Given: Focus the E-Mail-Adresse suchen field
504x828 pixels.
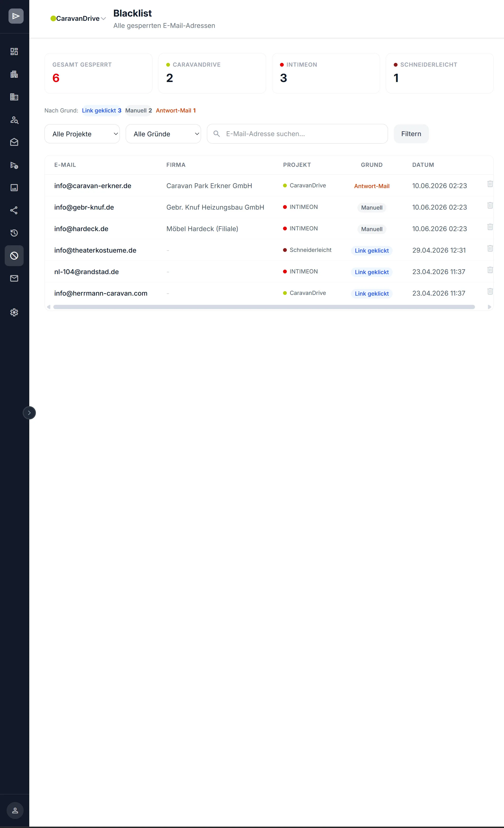Looking at the screenshot, I should tap(297, 134).
